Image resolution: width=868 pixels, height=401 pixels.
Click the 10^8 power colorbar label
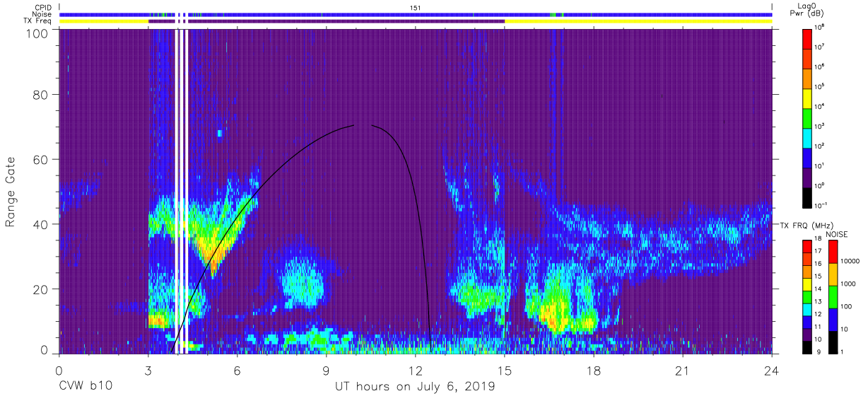point(821,27)
